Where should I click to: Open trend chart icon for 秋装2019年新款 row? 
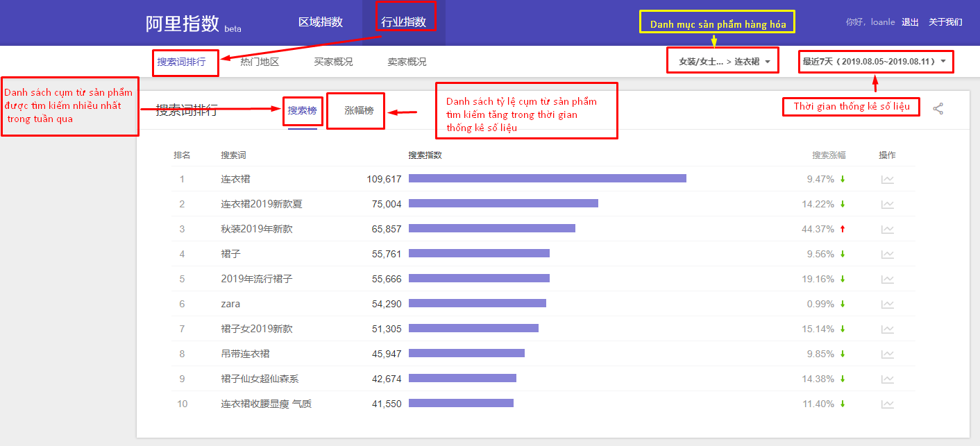click(x=887, y=230)
